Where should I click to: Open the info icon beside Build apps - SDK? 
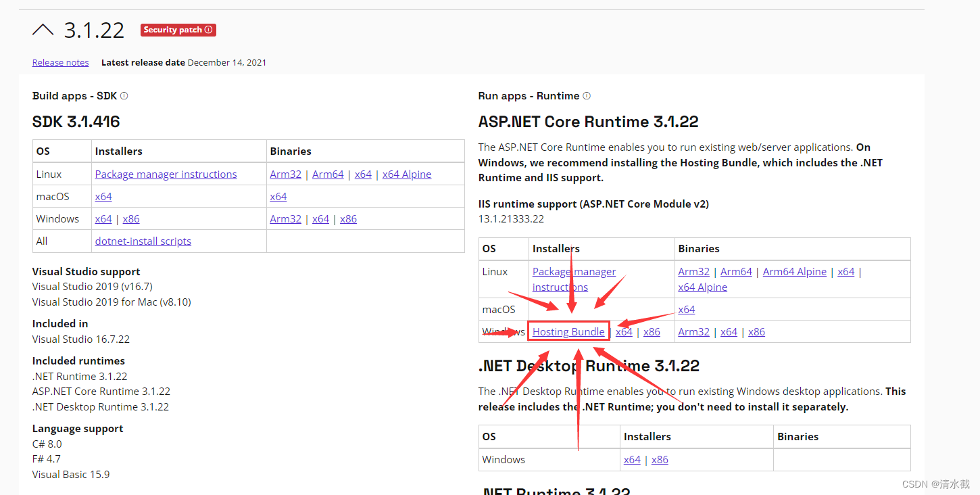pyautogui.click(x=124, y=96)
